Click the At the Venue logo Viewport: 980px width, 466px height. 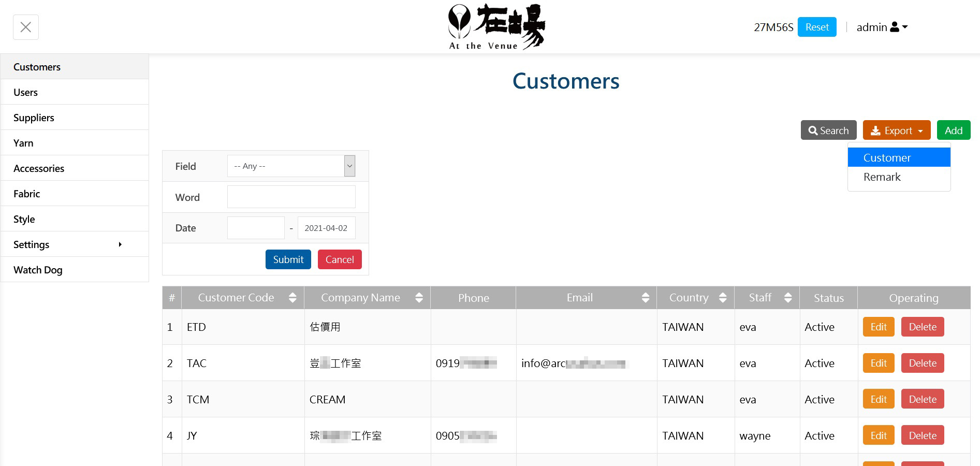(496, 27)
